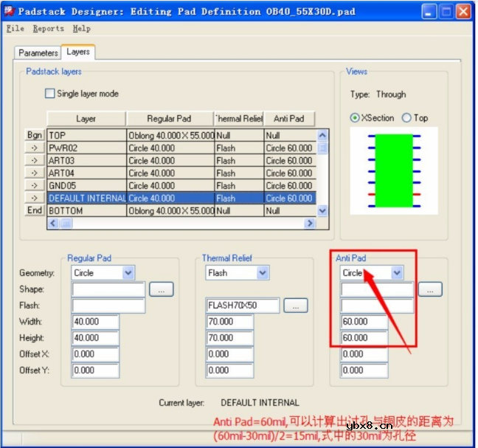
Task: Open Regular Pad shape browse button
Action: click(x=161, y=289)
